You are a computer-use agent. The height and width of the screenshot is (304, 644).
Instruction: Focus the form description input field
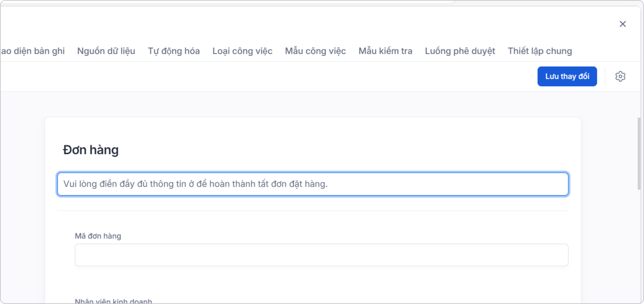click(x=313, y=184)
